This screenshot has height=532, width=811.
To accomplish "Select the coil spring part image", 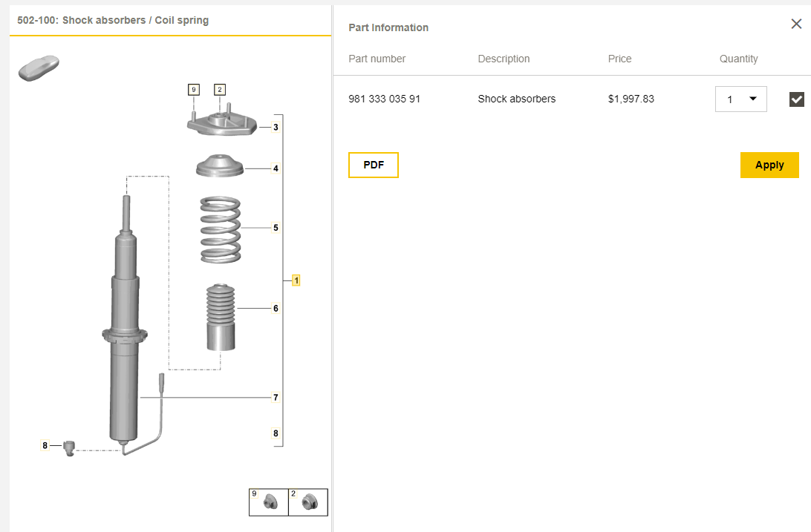I will (x=221, y=229).
